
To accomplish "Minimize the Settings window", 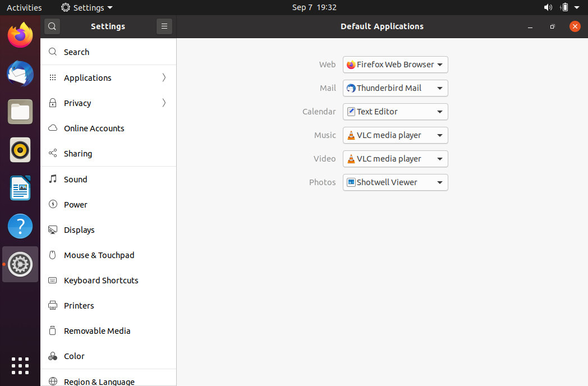I will pos(530,26).
